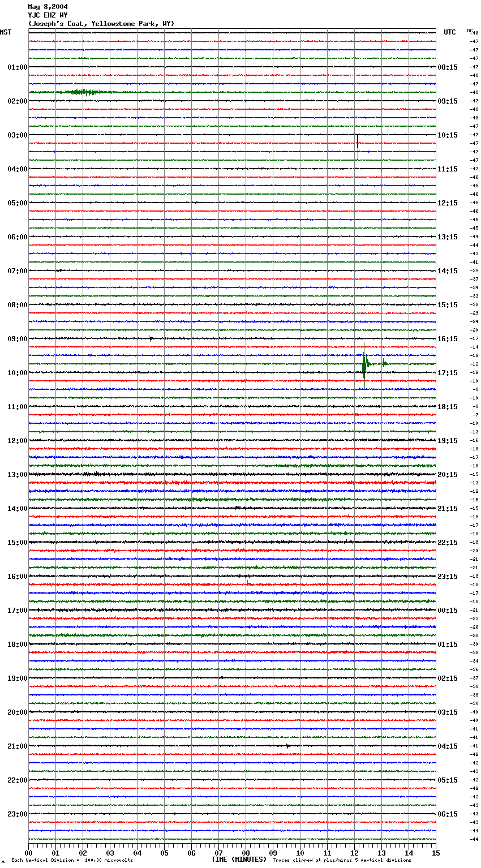The height and width of the screenshot is (868, 481).
Task: Click the "06:00" MST time label
Action: pyautogui.click(x=18, y=237)
